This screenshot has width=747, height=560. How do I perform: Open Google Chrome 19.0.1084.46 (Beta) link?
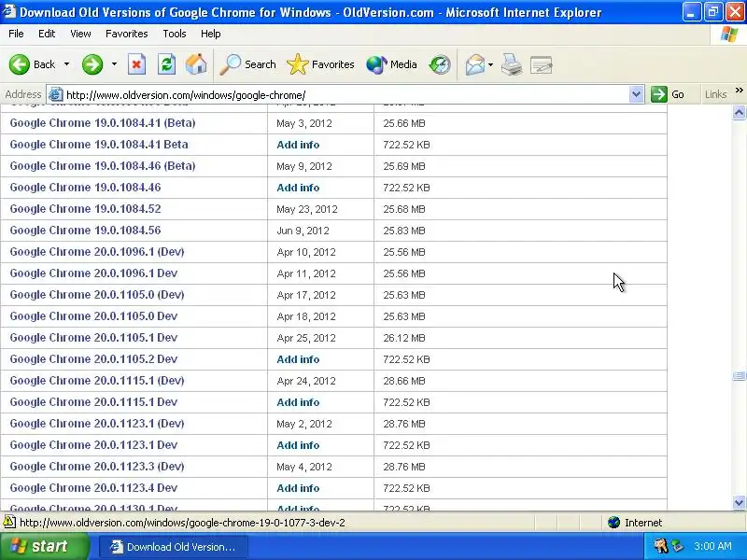click(103, 166)
